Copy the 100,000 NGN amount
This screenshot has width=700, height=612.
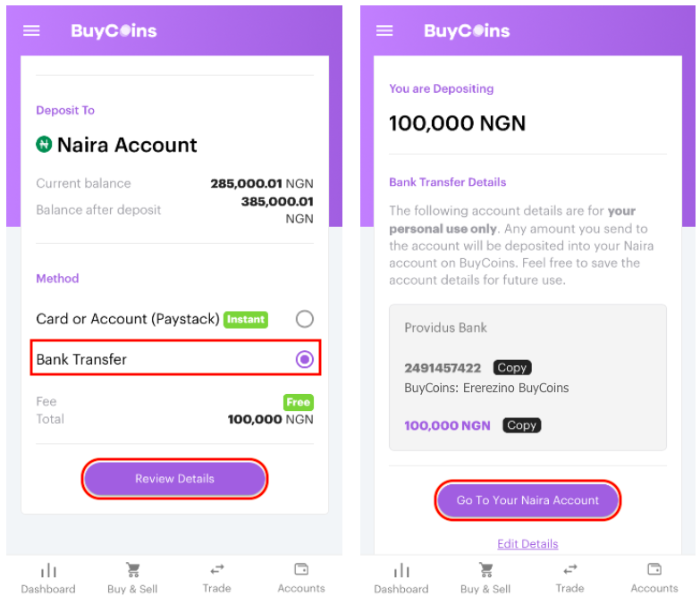pos(521,425)
